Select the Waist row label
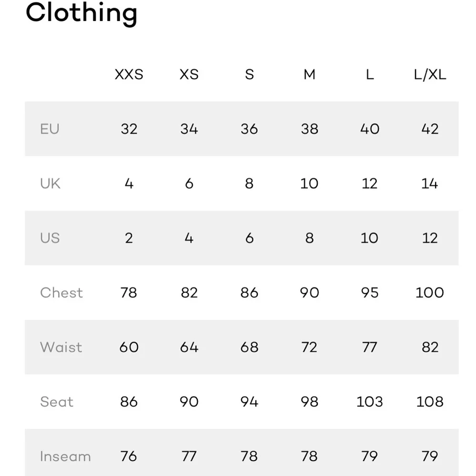 [61, 347]
